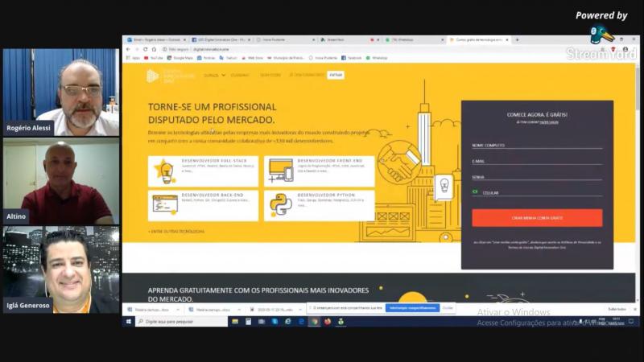
Task: Click the browser address bar
Action: (378, 49)
